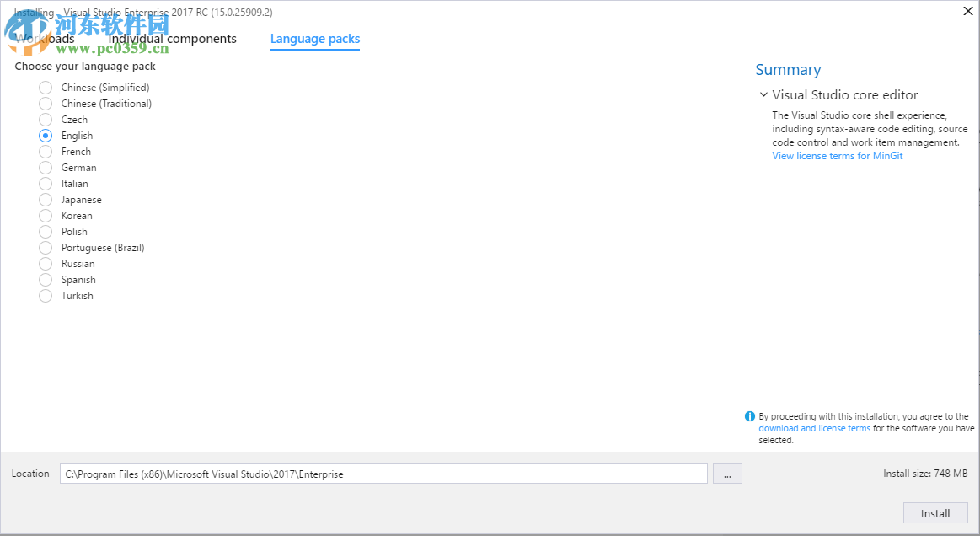Click into the Location path field
This screenshot has height=536, width=980.
click(x=383, y=474)
